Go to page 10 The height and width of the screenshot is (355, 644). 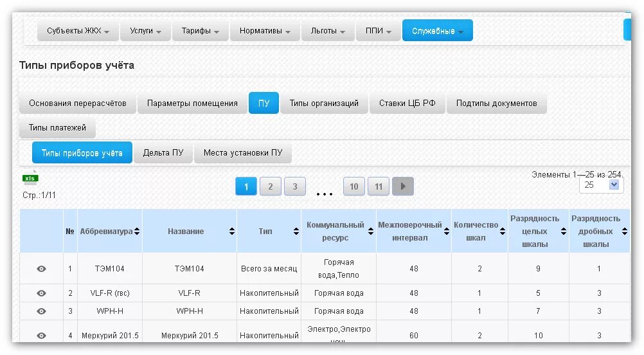coord(354,187)
